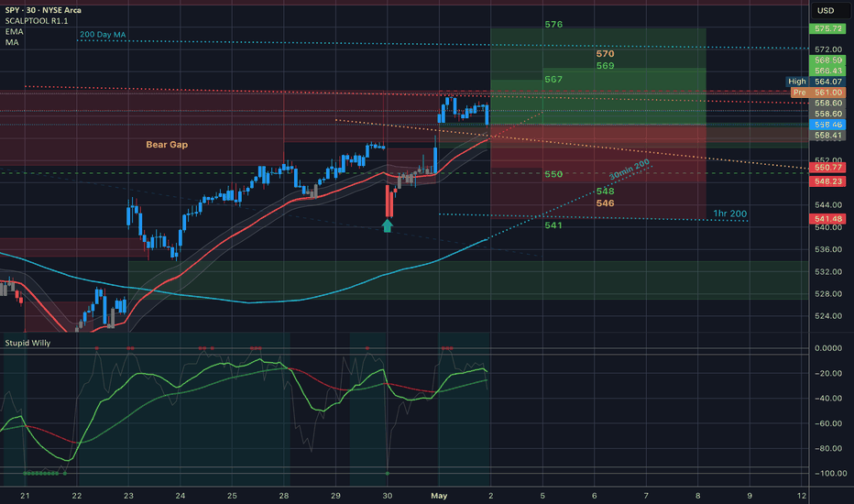The height and width of the screenshot is (504, 854).
Task: Click the 541 level label
Action: pyautogui.click(x=553, y=225)
